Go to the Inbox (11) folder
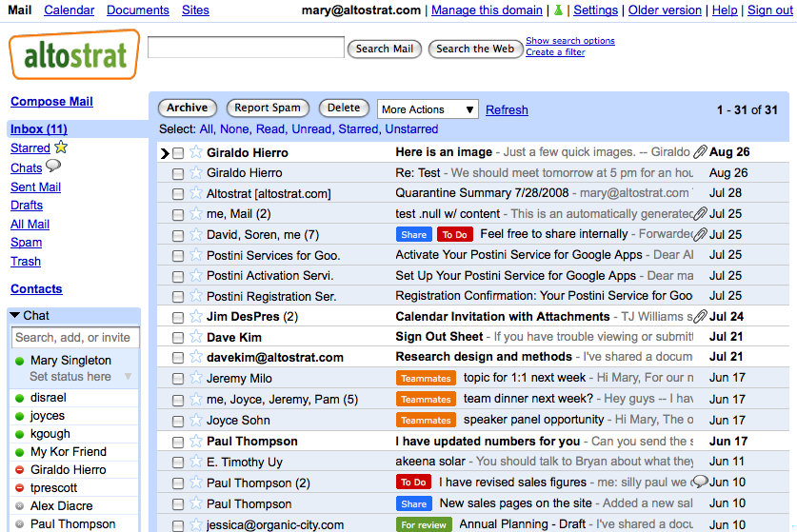The image size is (797, 532). pos(39,129)
